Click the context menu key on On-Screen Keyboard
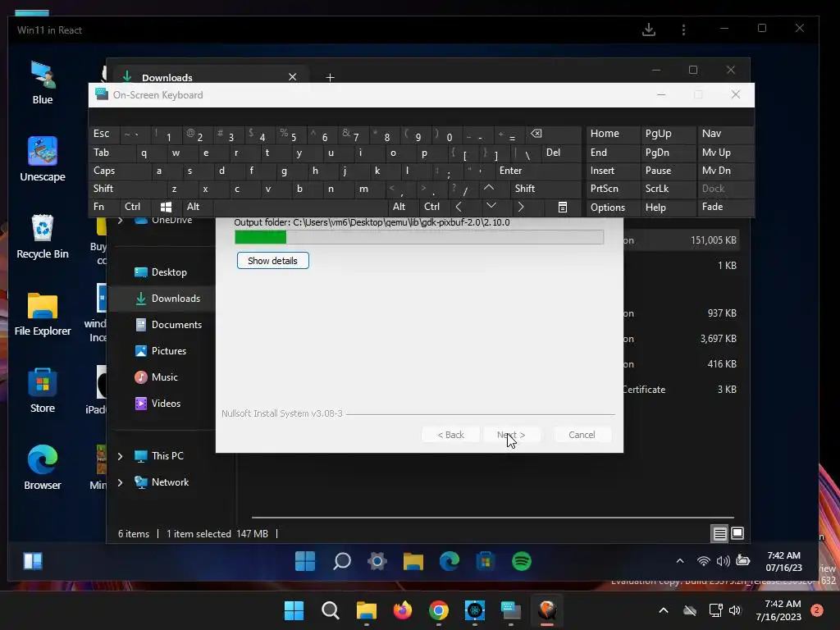840x630 pixels. pos(563,208)
